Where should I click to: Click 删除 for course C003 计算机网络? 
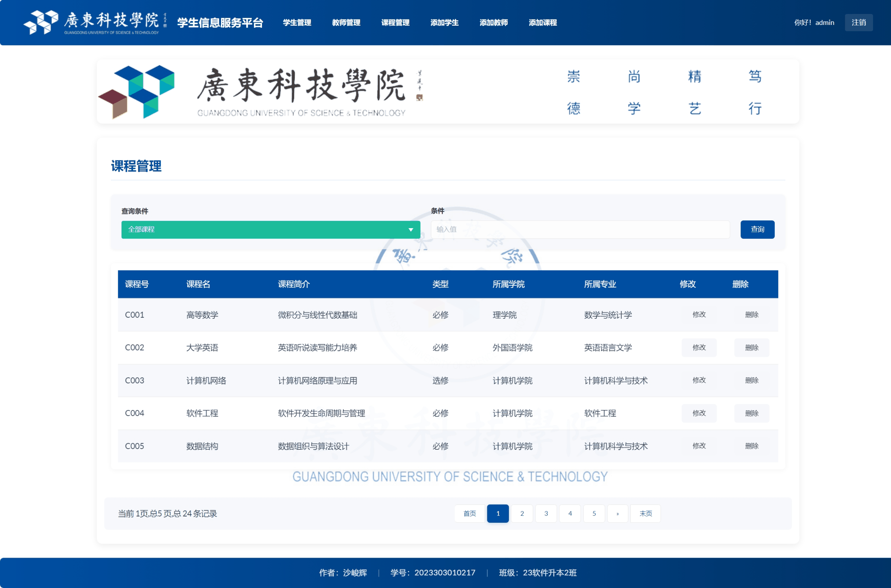pyautogui.click(x=752, y=380)
